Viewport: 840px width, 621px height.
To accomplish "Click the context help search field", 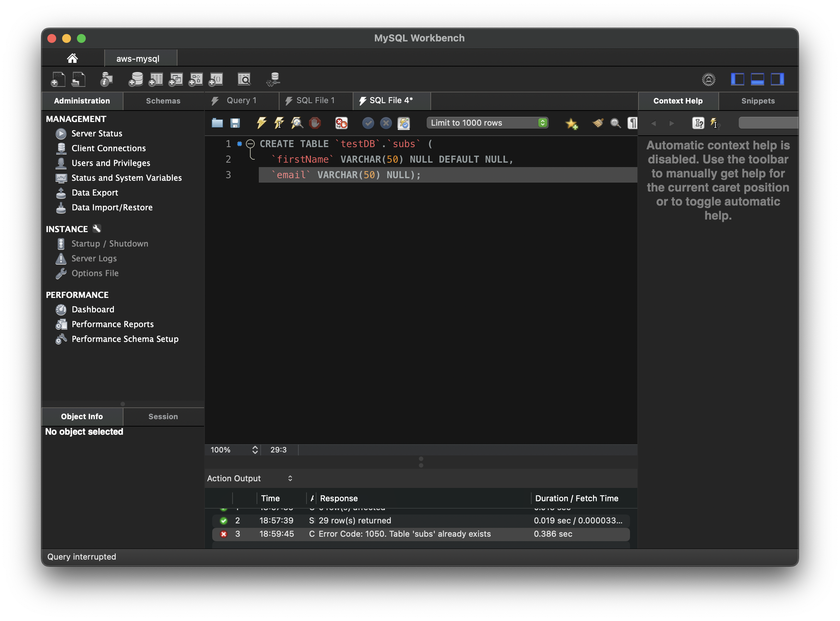I will click(x=768, y=123).
